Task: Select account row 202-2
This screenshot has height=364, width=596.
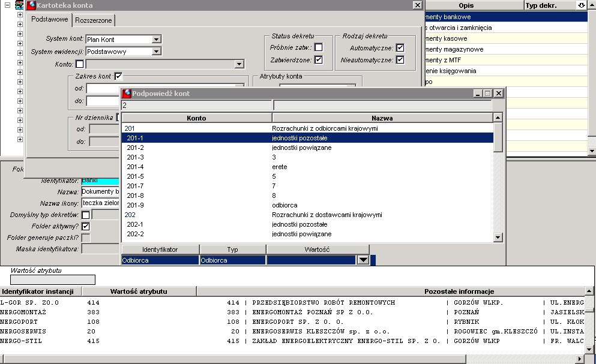Action: click(307, 234)
